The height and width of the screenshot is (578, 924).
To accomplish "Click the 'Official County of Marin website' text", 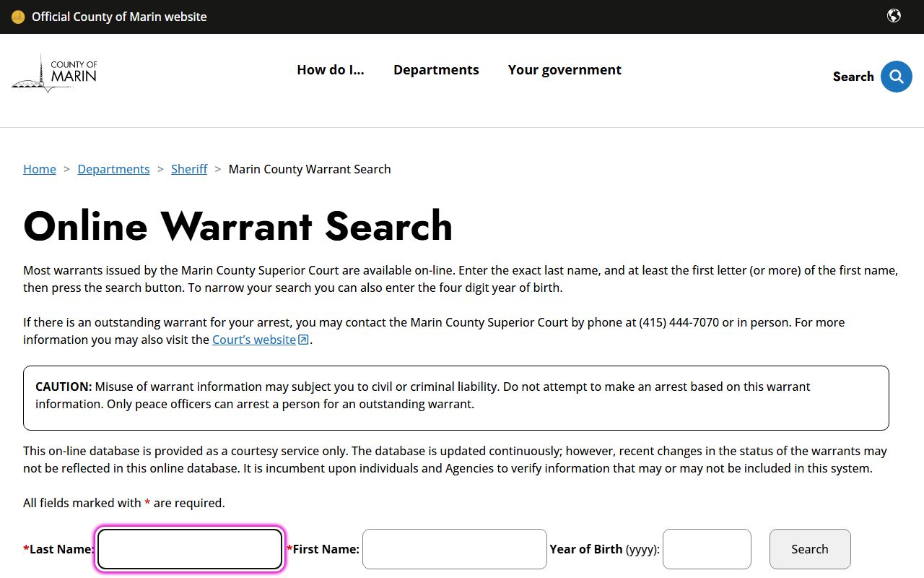I will [119, 17].
